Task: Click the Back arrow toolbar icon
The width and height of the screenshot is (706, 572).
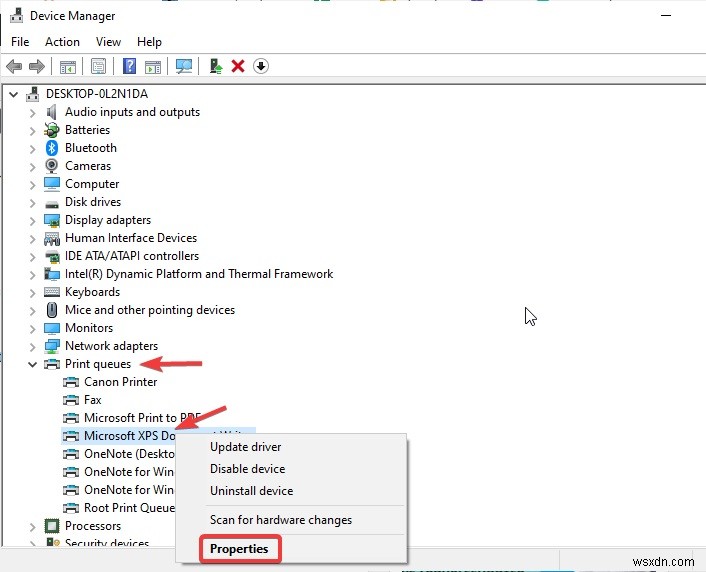Action: 14,67
